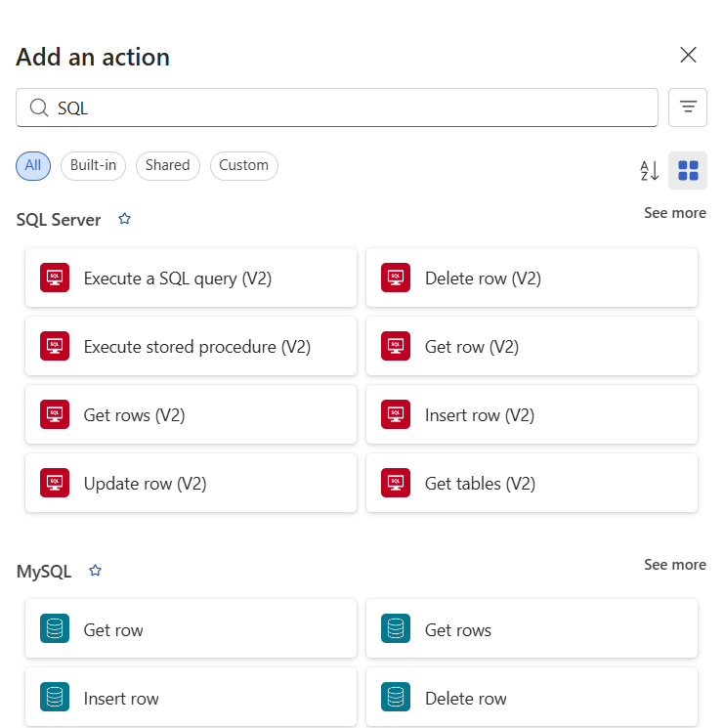Screen dimensions: 724x728
Task: Select Get tables (V2) action
Action: click(x=532, y=483)
